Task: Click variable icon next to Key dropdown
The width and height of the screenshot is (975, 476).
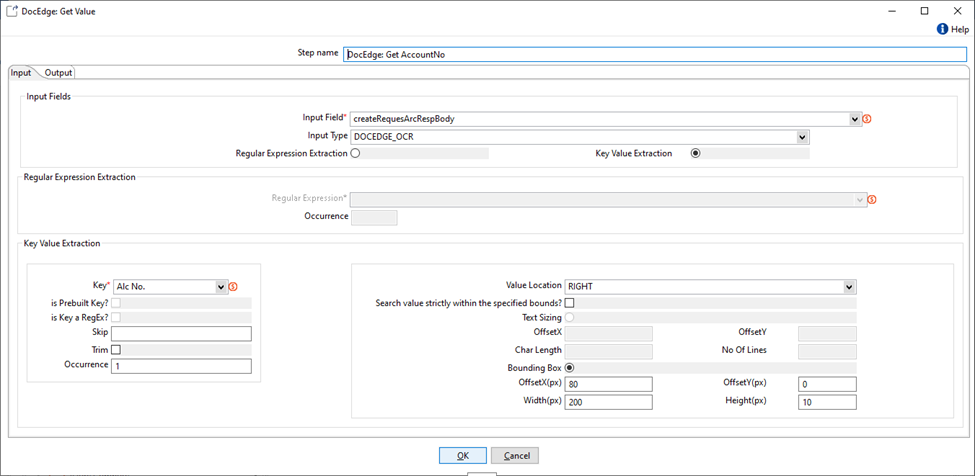Action: pos(235,287)
